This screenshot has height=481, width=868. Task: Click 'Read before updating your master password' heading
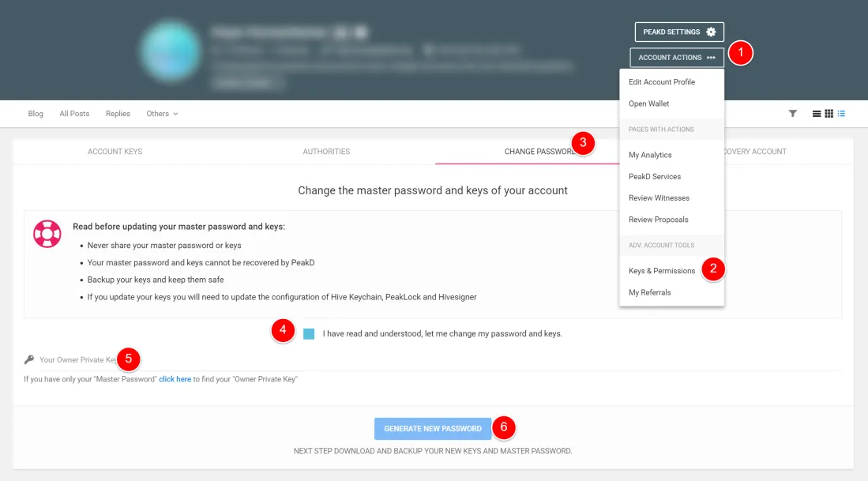(178, 227)
